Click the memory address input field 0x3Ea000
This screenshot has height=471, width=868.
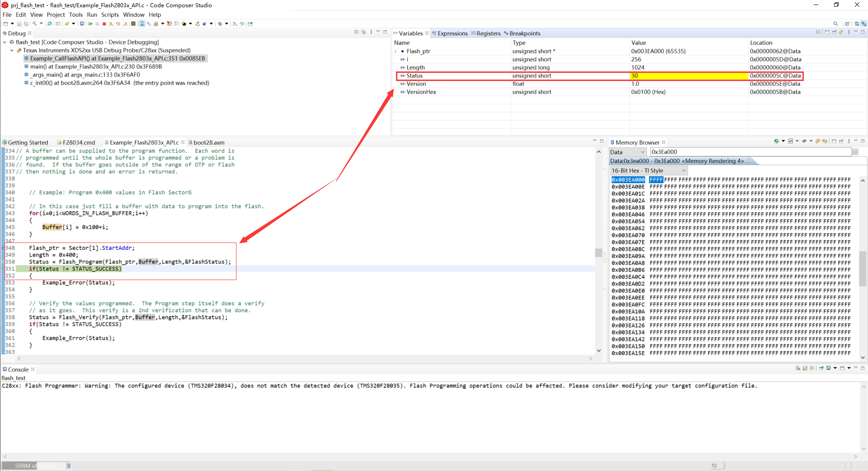click(x=750, y=152)
